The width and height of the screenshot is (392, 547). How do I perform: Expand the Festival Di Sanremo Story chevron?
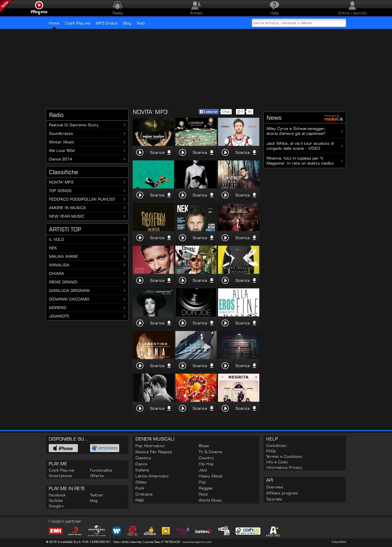(x=124, y=125)
